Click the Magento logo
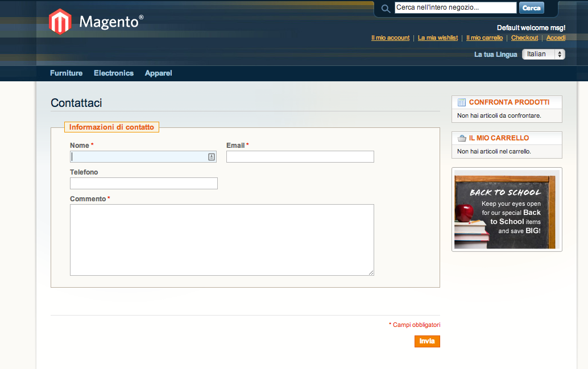The image size is (588, 369). 96,22
